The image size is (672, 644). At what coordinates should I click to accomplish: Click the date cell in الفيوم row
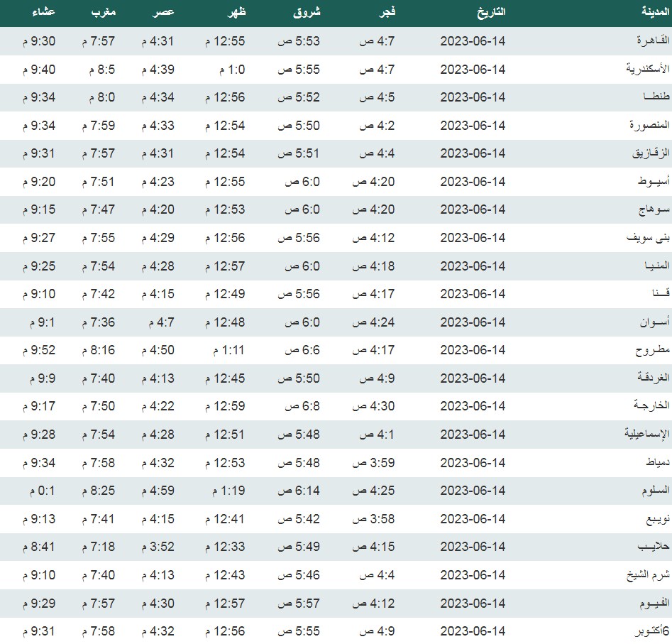pyautogui.click(x=473, y=604)
